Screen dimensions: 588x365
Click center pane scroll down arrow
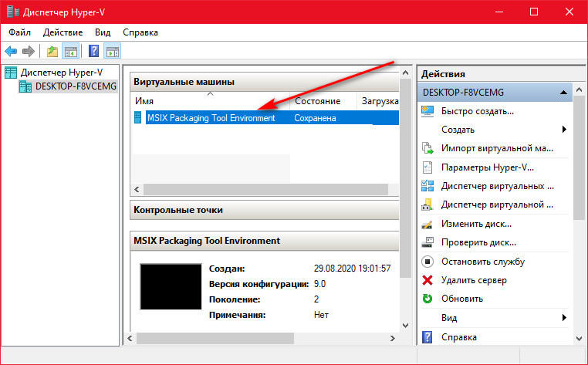coord(405,325)
